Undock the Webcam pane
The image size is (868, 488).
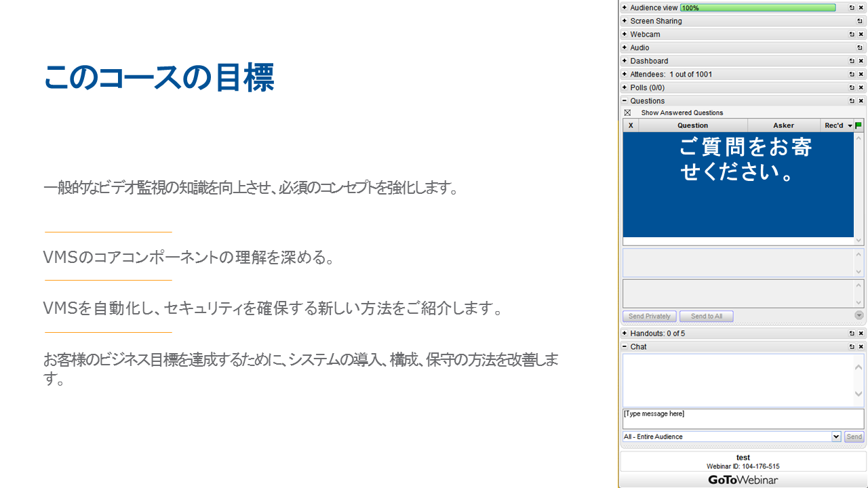[852, 35]
